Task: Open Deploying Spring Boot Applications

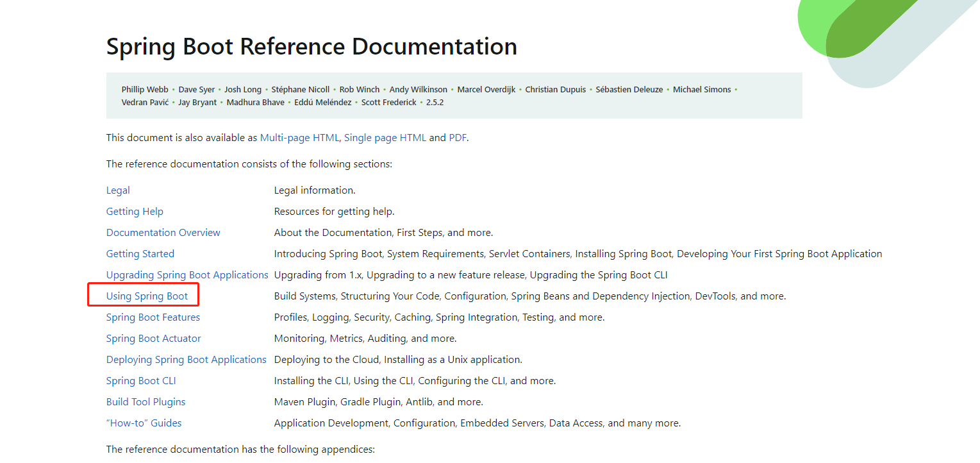Action: click(x=186, y=359)
